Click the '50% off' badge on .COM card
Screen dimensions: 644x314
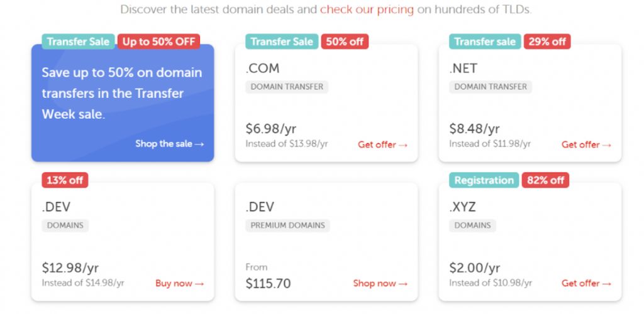click(344, 42)
